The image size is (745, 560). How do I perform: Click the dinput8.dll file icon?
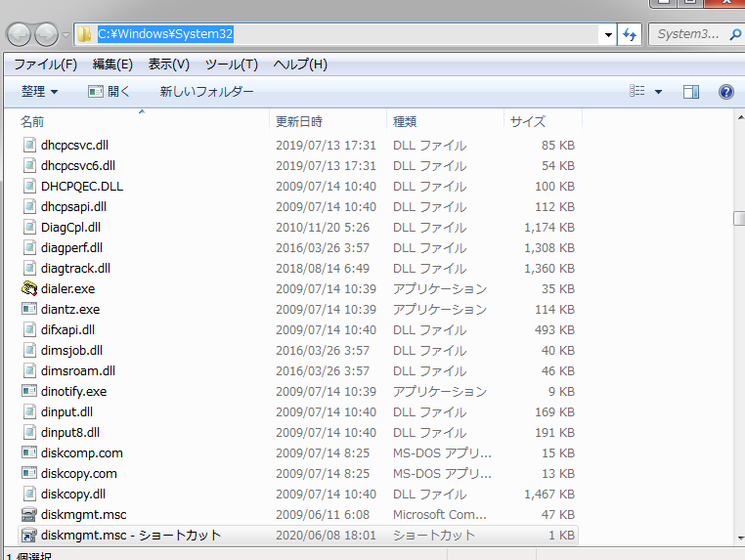click(29, 432)
